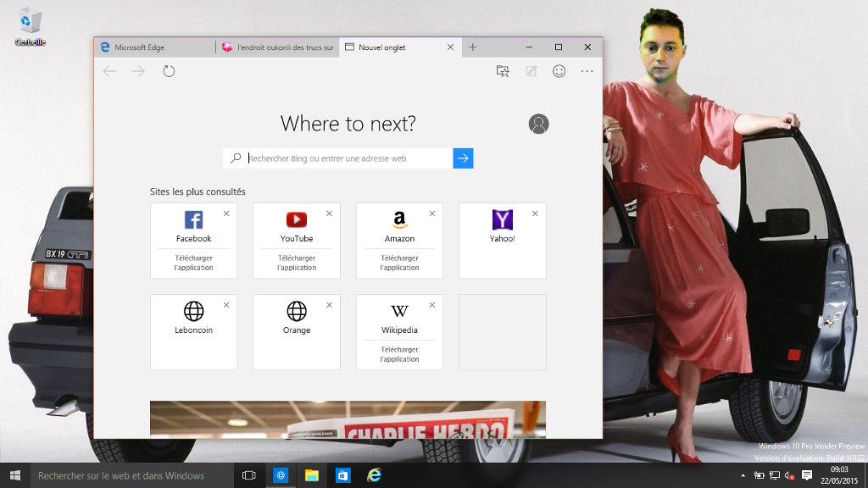
Task: Open a new tab with plus button
Action: [x=473, y=47]
